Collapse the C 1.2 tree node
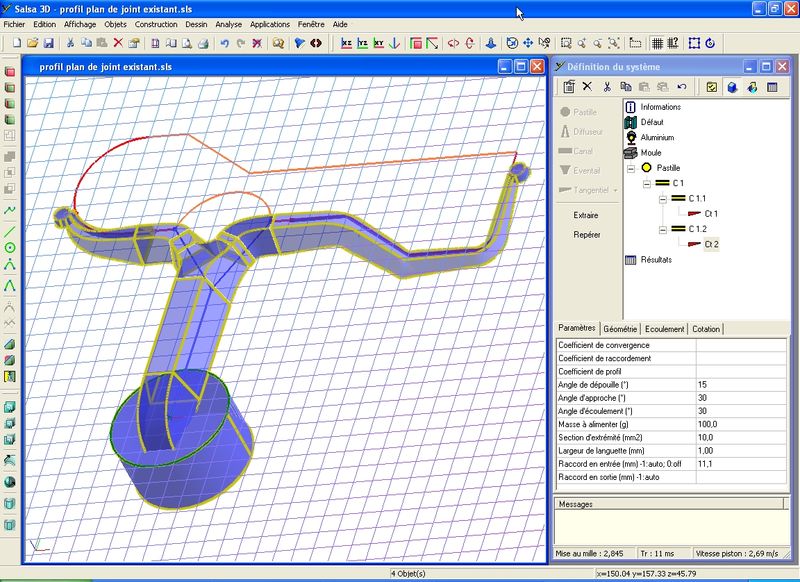 (662, 229)
